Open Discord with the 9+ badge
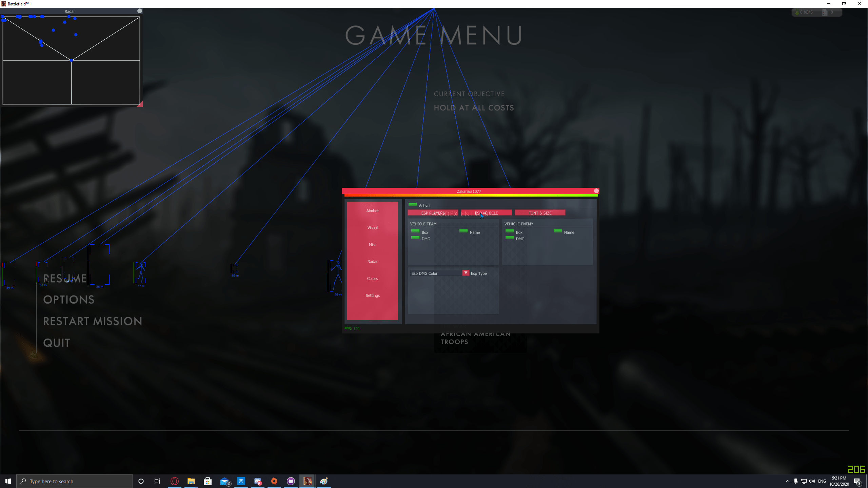This screenshot has height=488, width=868. pos(258,481)
